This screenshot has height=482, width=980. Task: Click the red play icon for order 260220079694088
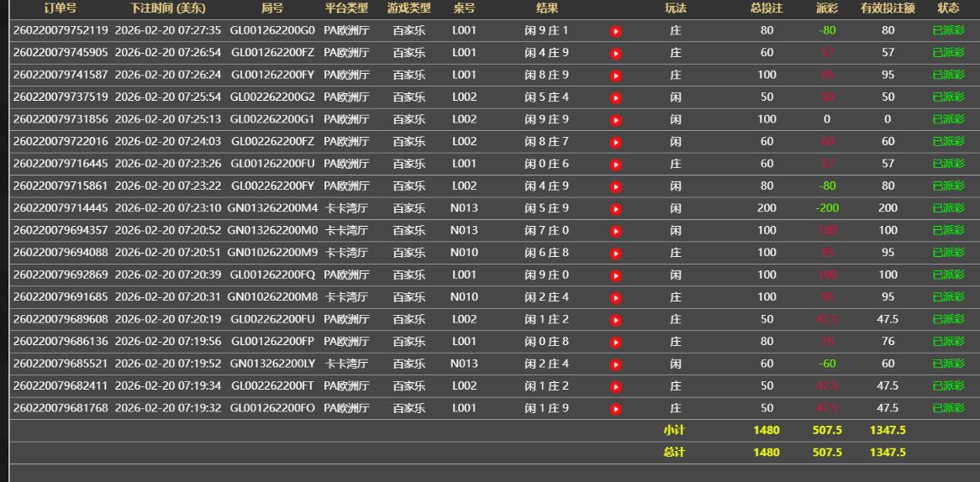[615, 253]
